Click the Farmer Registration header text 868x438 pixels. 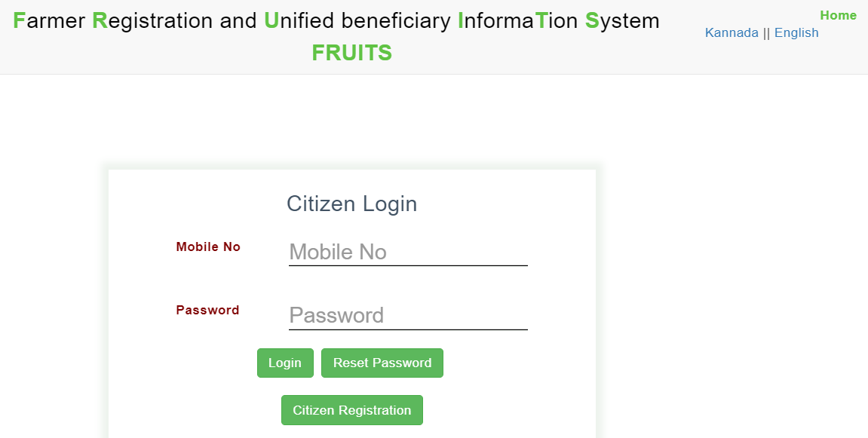[337, 20]
